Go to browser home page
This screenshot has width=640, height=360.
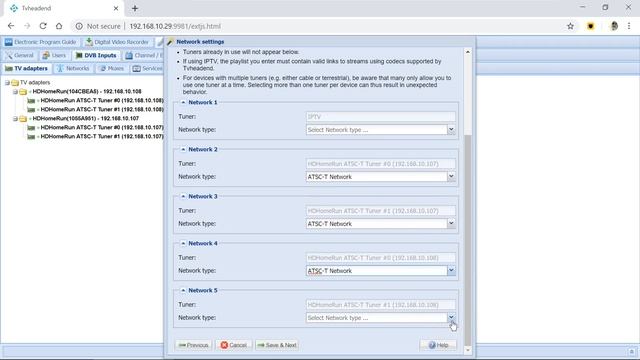pos(59,26)
